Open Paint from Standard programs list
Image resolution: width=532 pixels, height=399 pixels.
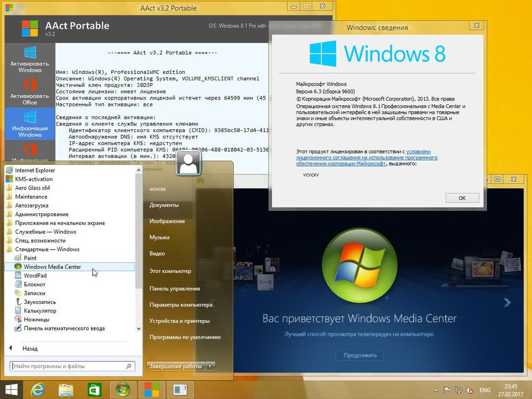30,258
